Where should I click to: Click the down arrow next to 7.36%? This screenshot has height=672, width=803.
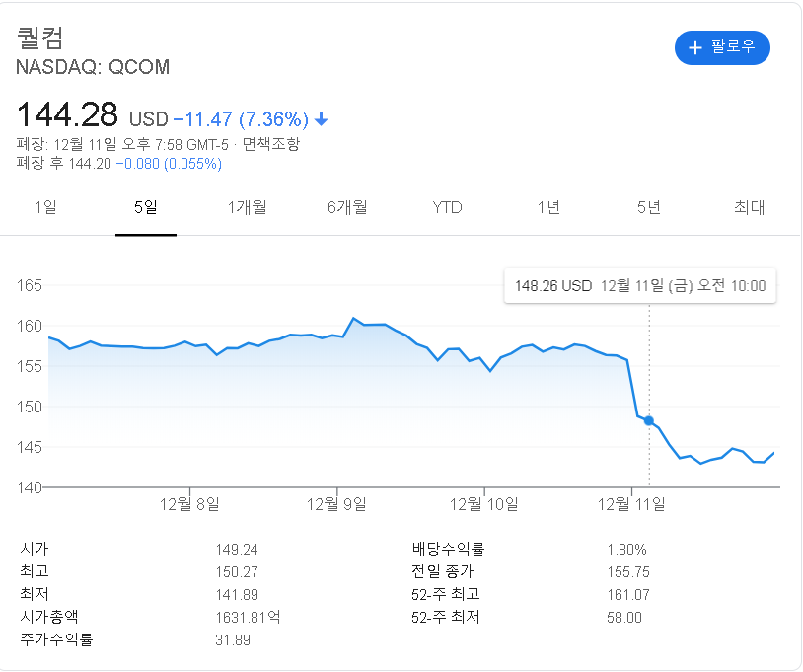(321, 119)
